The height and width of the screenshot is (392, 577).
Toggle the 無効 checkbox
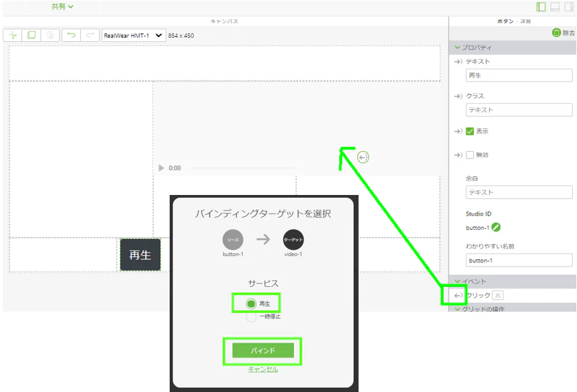coord(470,155)
